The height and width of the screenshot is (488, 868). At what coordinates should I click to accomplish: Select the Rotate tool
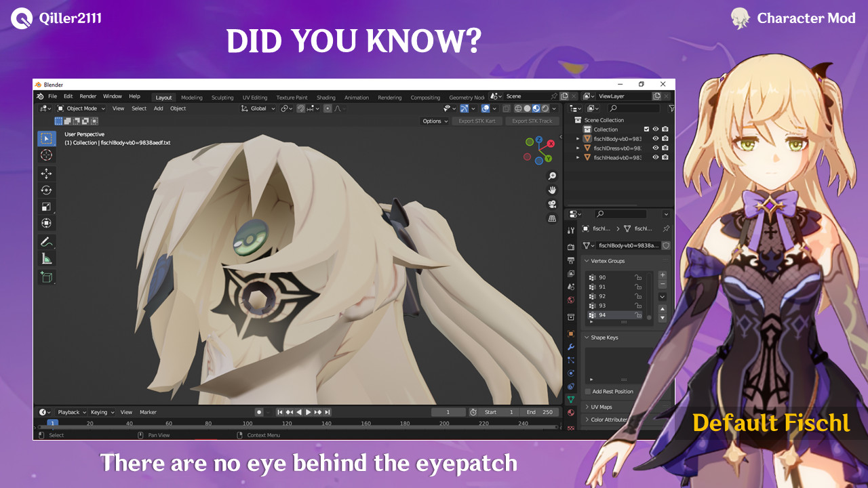click(x=46, y=190)
